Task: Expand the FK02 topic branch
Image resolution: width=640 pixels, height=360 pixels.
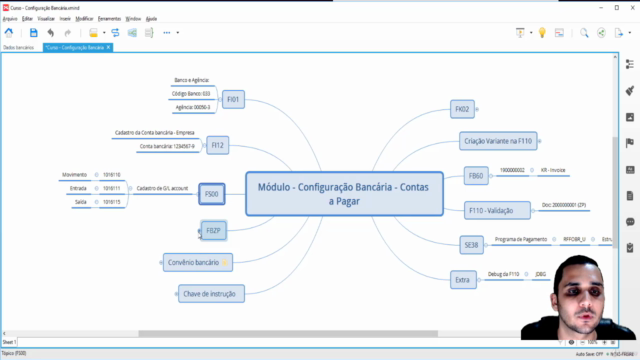Action: (x=477, y=109)
